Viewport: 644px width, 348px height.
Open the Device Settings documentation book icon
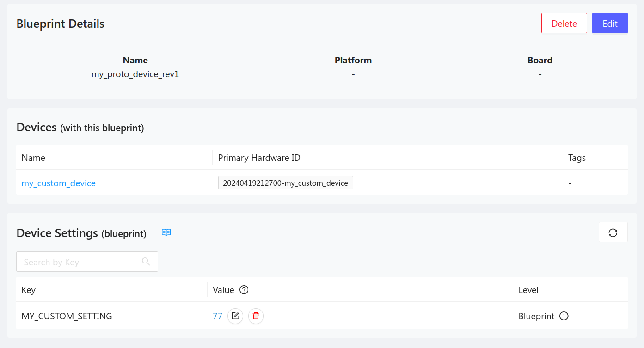click(166, 232)
